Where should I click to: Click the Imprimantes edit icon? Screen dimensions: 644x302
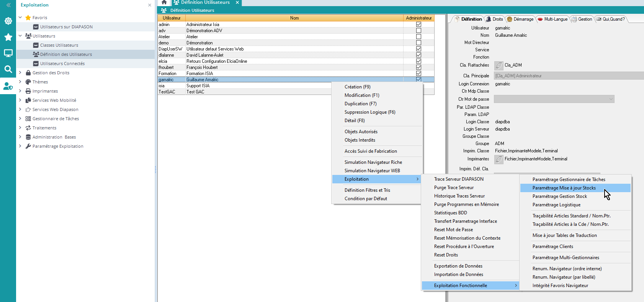tap(499, 159)
